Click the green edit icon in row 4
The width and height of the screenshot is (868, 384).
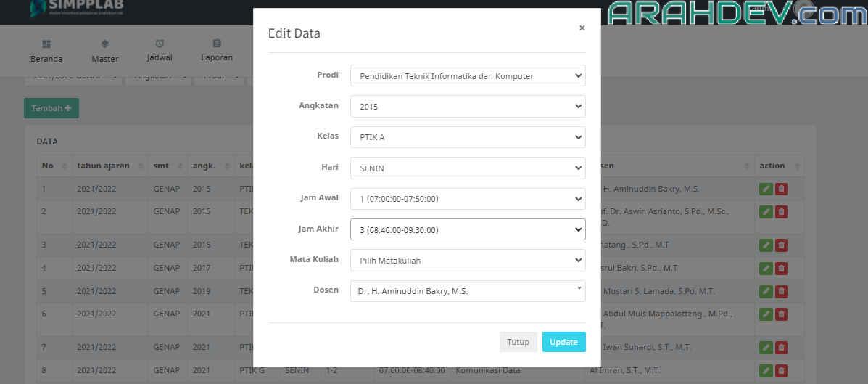766,268
